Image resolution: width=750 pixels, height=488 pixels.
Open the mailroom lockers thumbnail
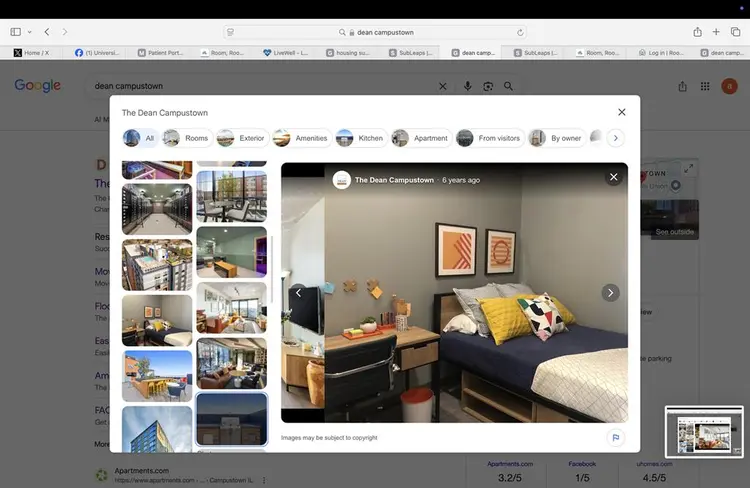157,209
